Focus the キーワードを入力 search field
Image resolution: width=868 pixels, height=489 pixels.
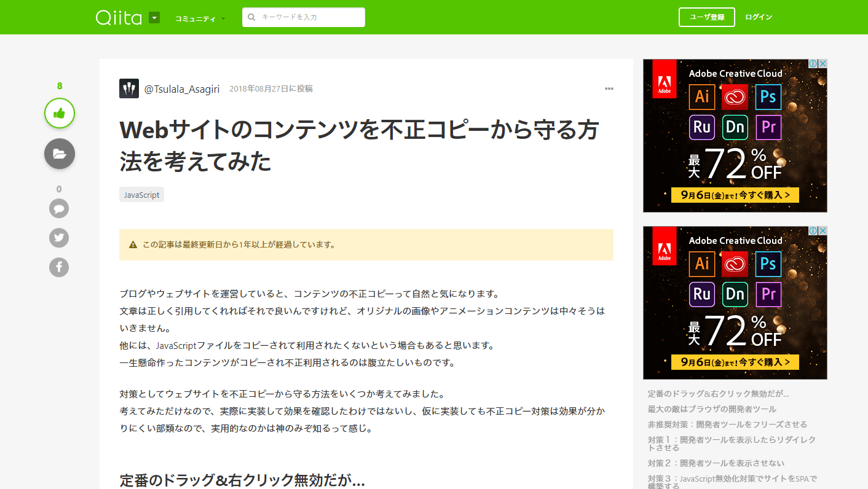point(304,17)
